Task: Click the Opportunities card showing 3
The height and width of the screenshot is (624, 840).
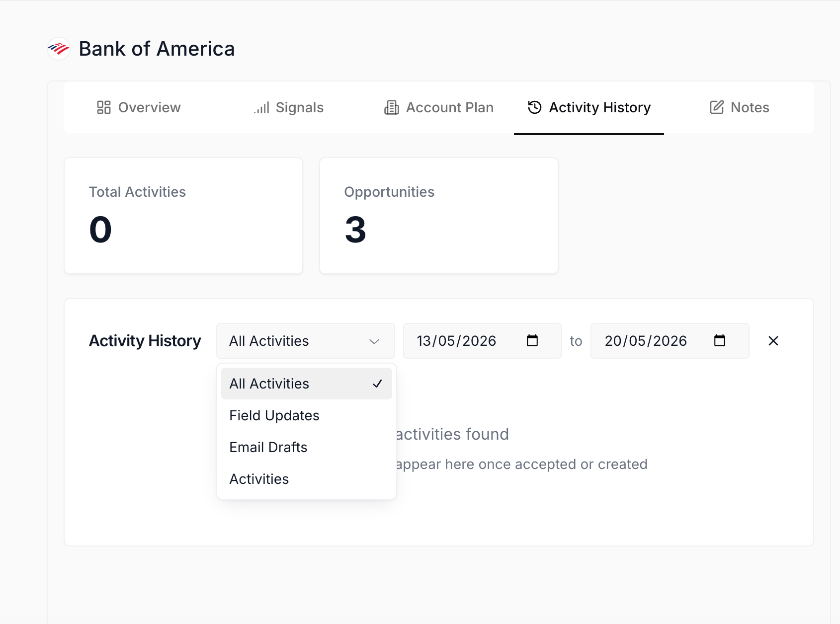Action: (x=439, y=216)
